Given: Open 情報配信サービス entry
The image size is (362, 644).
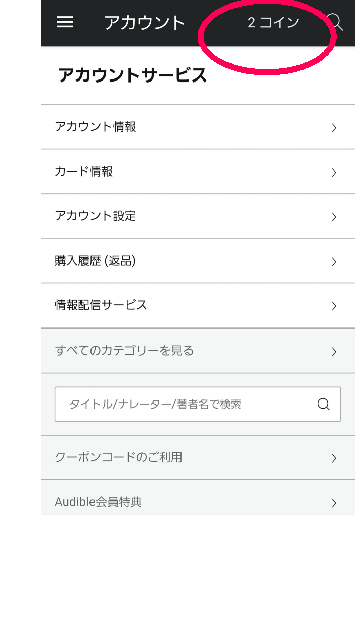Looking at the screenshot, I should (101, 305).
